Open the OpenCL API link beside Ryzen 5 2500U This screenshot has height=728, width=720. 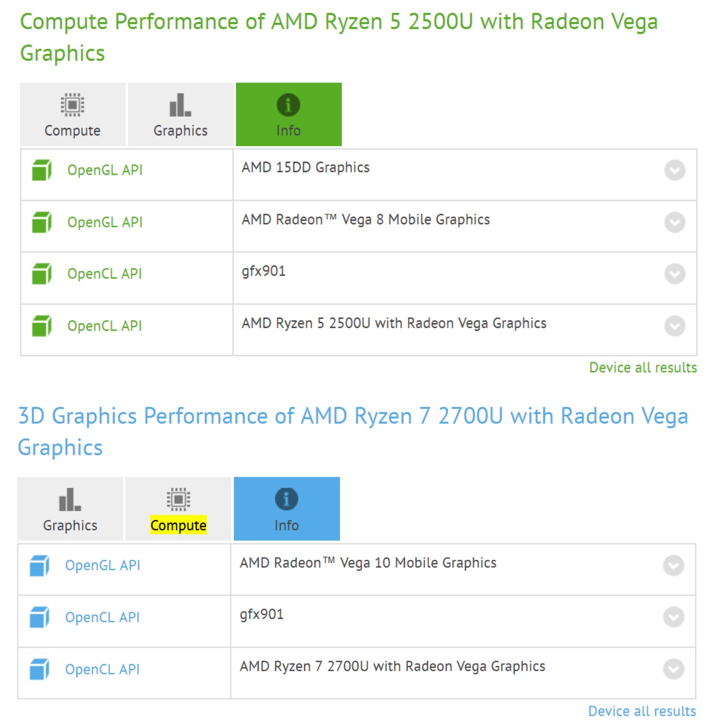point(105,326)
